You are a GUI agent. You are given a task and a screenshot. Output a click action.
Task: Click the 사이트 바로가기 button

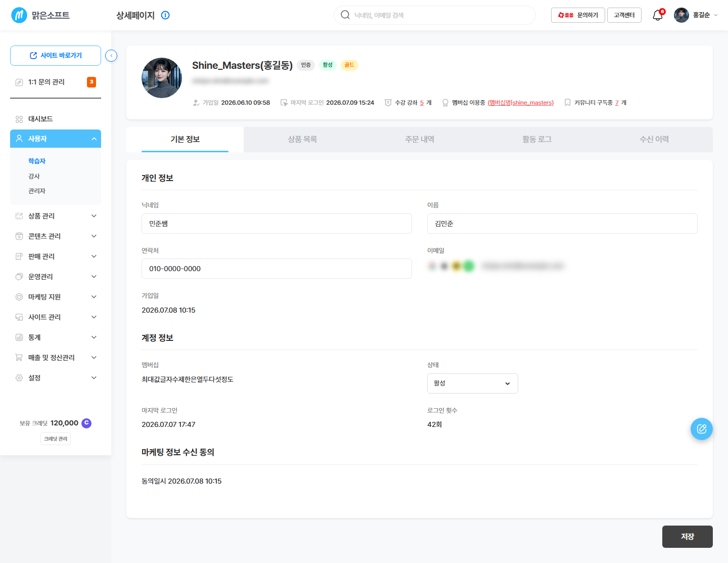tap(56, 56)
